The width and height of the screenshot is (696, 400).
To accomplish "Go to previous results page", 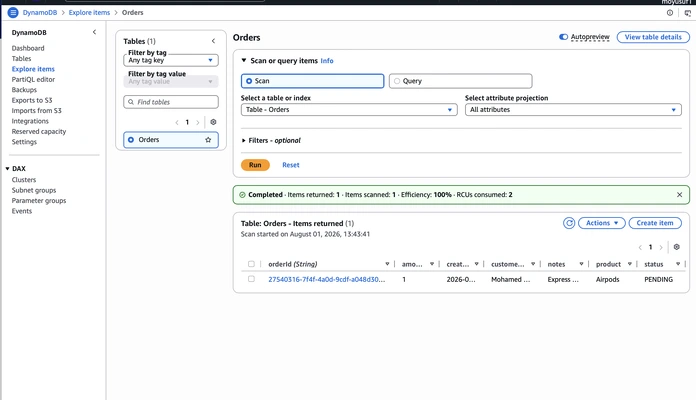I will [640, 247].
